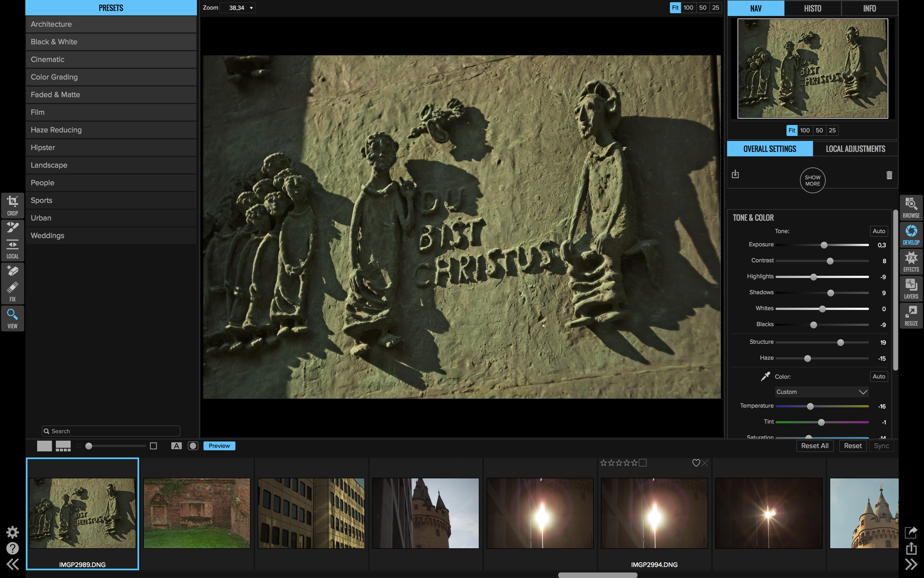Toggle filmstrip view layout
924x578 pixels.
click(x=63, y=446)
